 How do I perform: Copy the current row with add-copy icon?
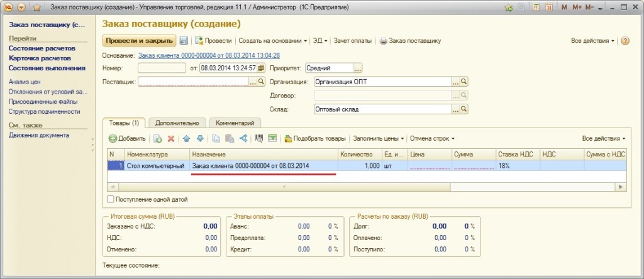pos(158,139)
